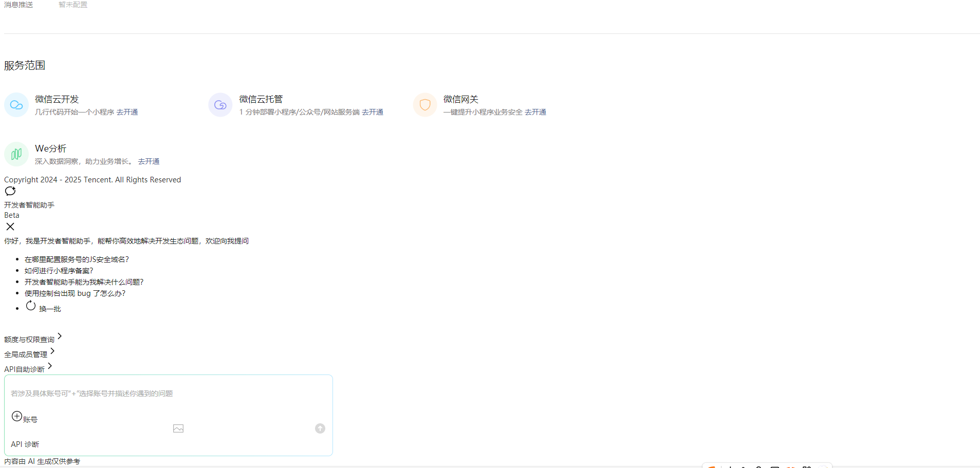
Task: Click the Beta label
Action: [x=12, y=215]
